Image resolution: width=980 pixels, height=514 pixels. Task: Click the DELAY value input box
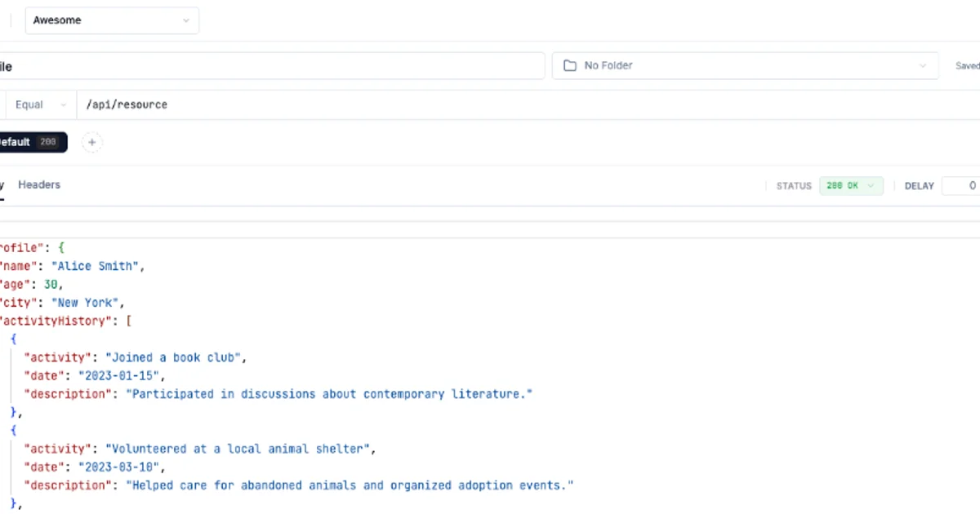[961, 186]
